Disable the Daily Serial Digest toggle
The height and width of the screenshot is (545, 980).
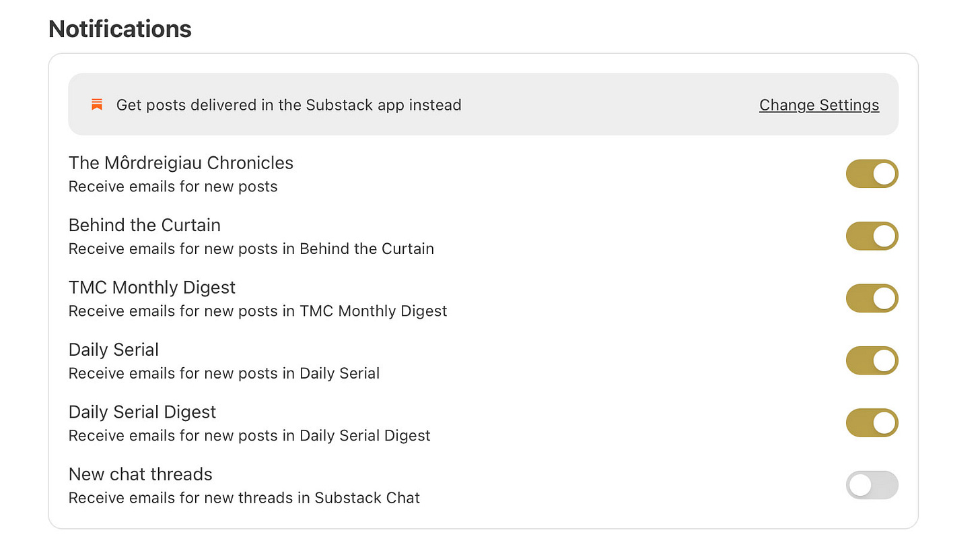click(872, 422)
